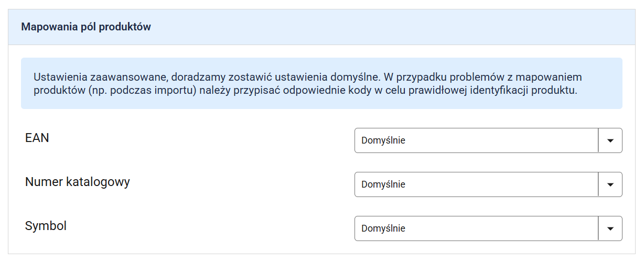Select the 'Domyślnie' value in EAN field
Viewport: 644px width, 262px height.
383,140
